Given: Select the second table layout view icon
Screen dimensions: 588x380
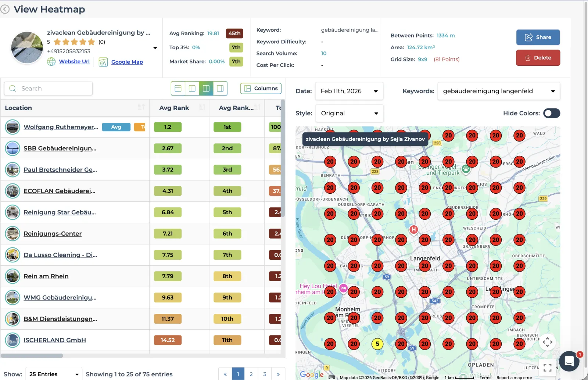Looking at the screenshot, I should coord(192,88).
